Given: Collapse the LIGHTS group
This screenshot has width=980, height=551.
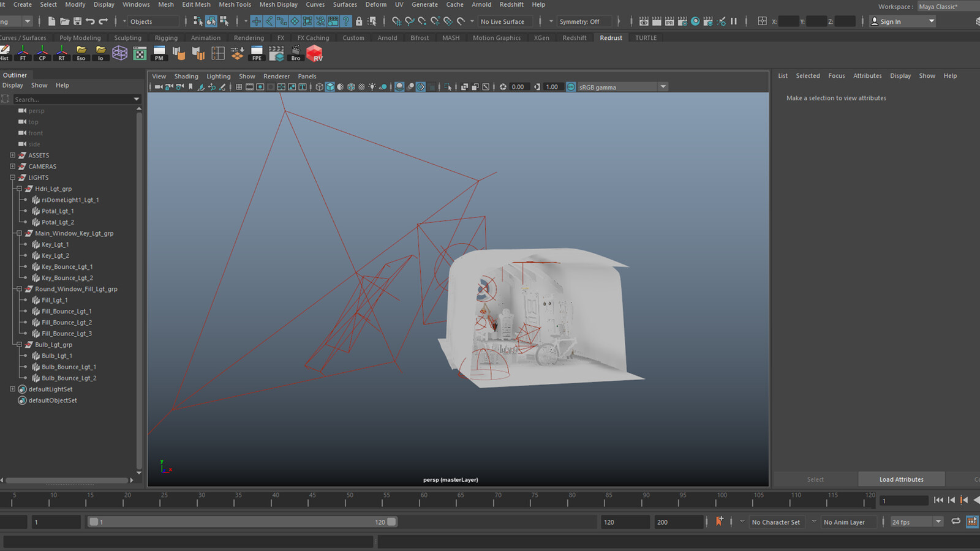Looking at the screenshot, I should (x=12, y=178).
